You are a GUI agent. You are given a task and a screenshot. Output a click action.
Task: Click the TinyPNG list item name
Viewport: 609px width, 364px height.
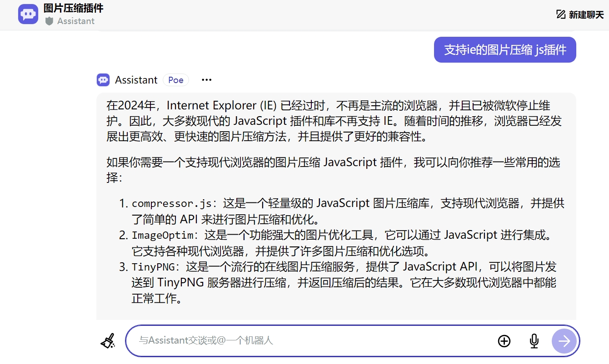[x=153, y=267]
